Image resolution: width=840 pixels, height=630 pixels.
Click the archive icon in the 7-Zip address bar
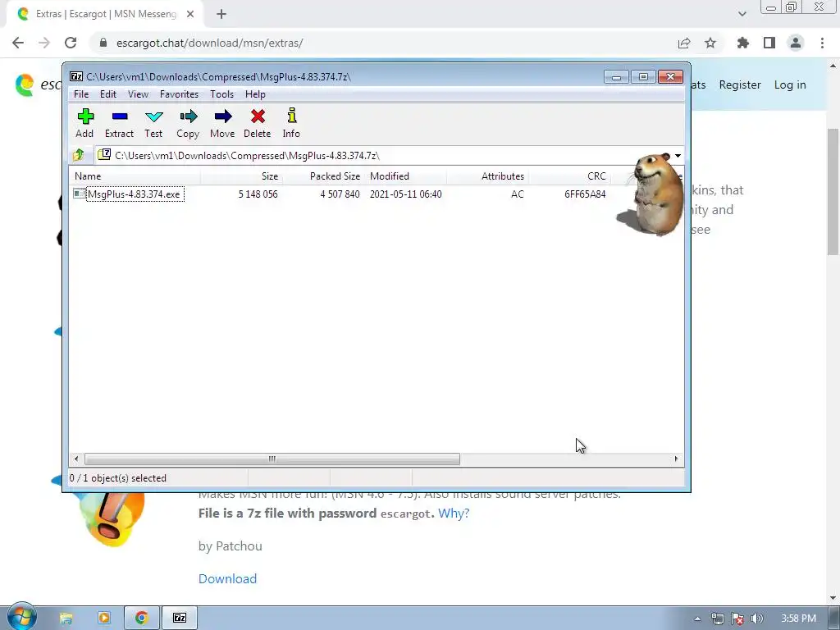[104, 155]
